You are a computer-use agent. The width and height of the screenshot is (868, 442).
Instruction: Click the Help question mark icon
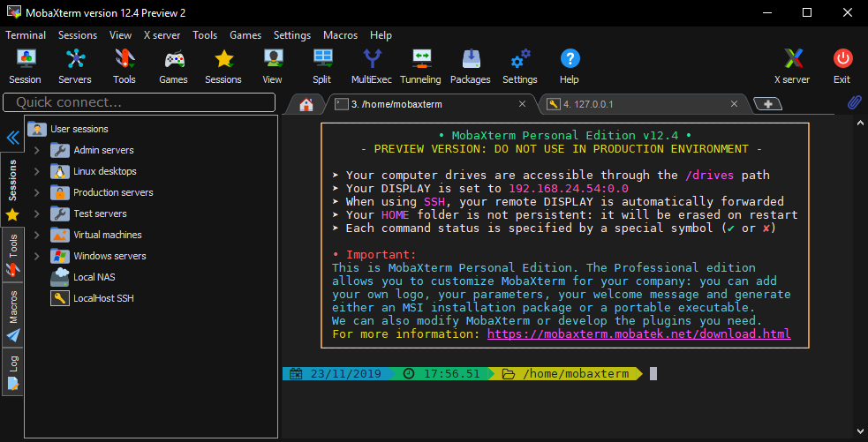(x=570, y=58)
